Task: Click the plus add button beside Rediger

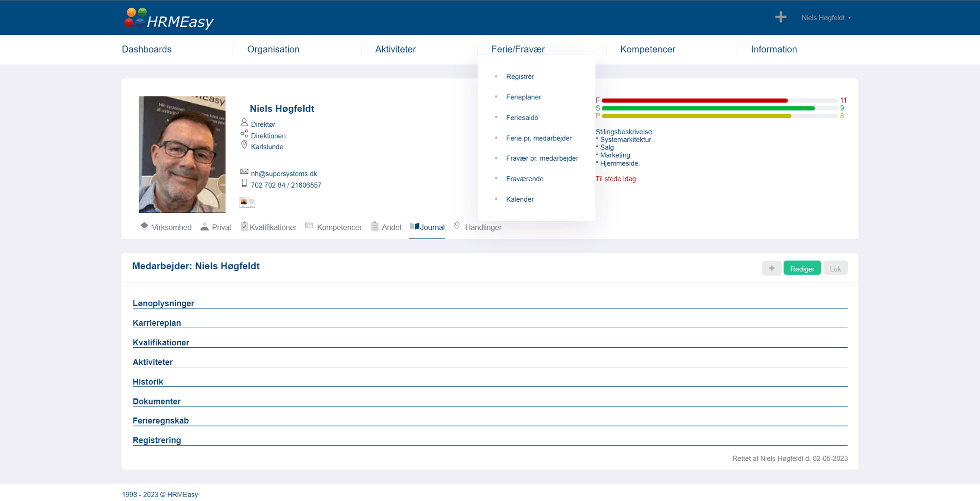Action: [x=772, y=268]
